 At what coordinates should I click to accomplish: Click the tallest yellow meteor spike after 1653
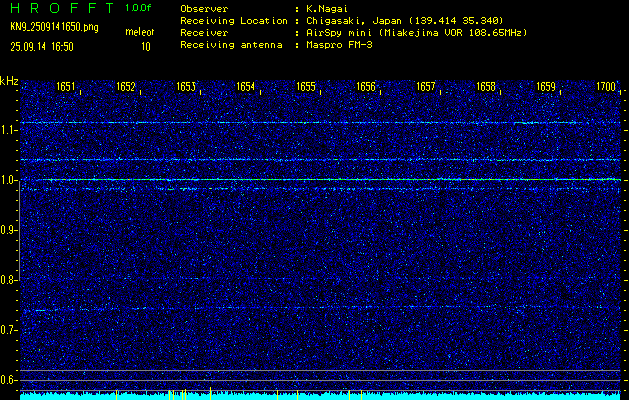210,393
